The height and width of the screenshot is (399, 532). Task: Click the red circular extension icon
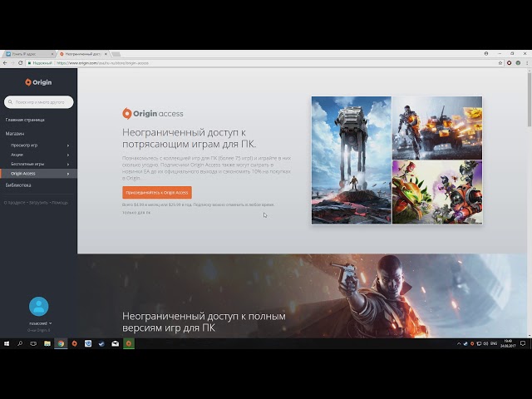point(509,63)
